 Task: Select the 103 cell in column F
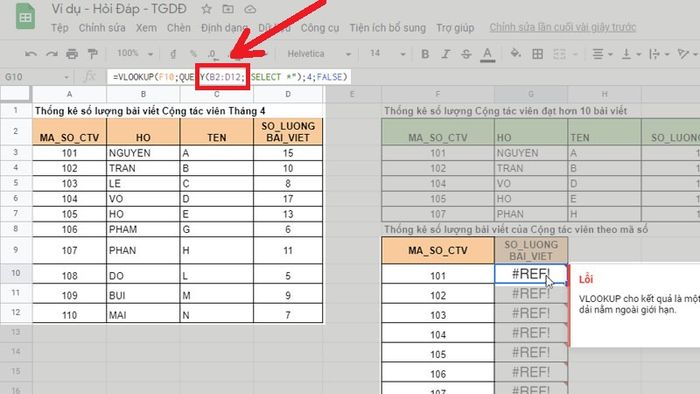click(x=438, y=314)
